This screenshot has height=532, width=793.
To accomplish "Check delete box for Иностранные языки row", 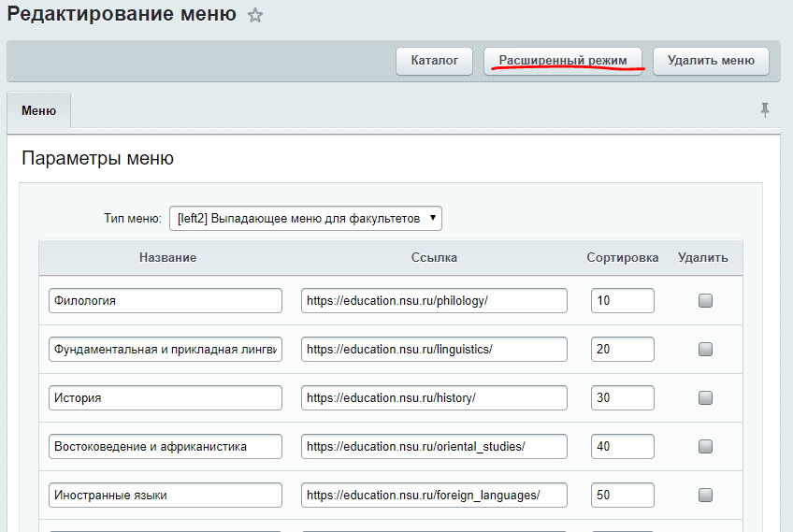I will pos(705,495).
